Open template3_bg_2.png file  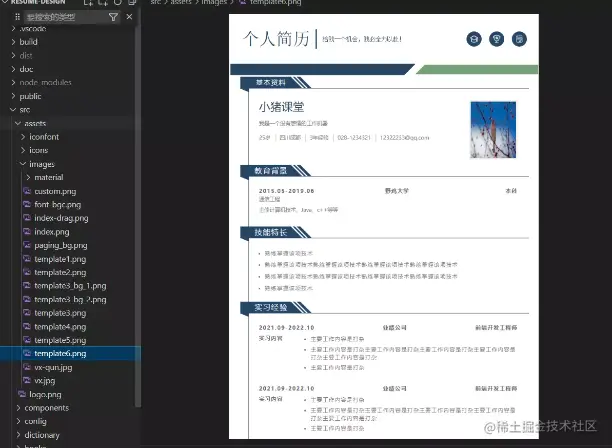(70, 299)
